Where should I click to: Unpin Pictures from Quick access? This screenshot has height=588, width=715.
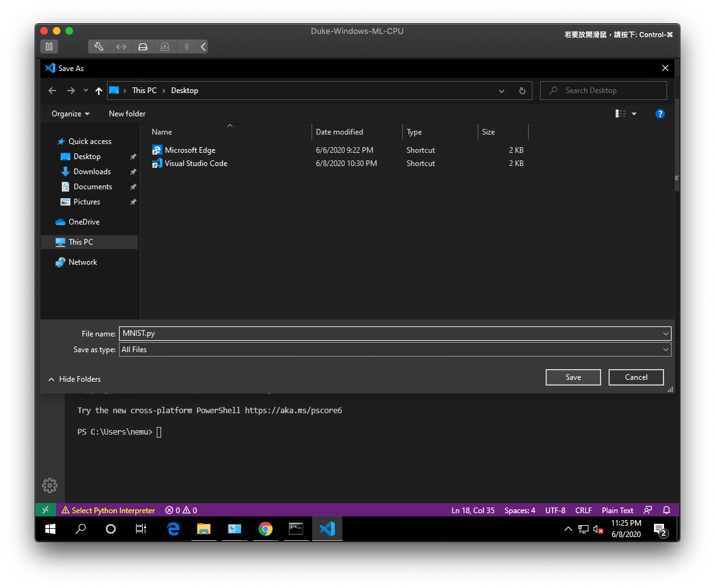point(132,201)
